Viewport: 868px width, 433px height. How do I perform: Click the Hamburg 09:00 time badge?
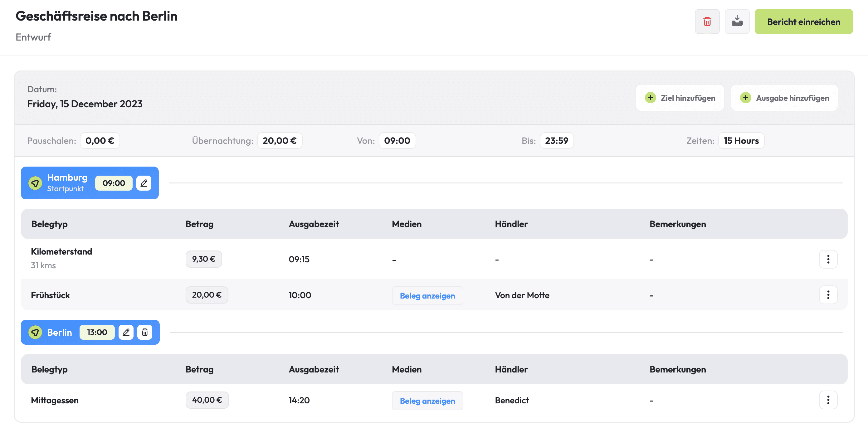coord(114,183)
